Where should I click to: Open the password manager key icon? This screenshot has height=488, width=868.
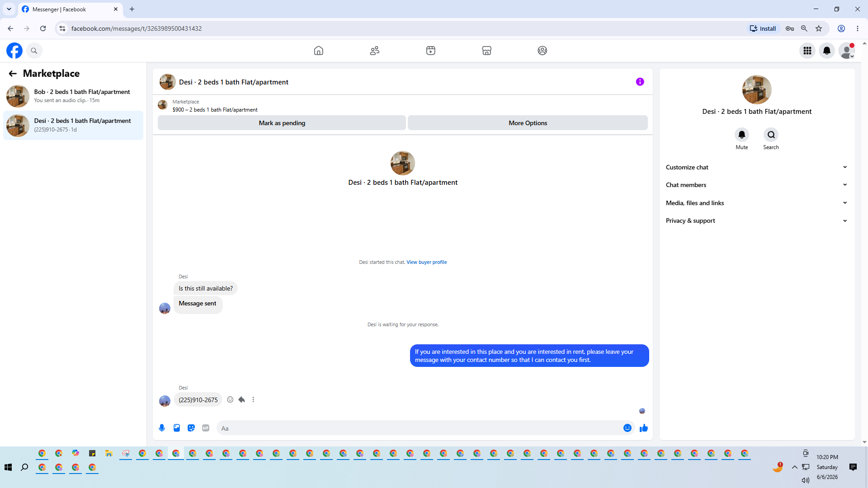pyautogui.click(x=790, y=28)
